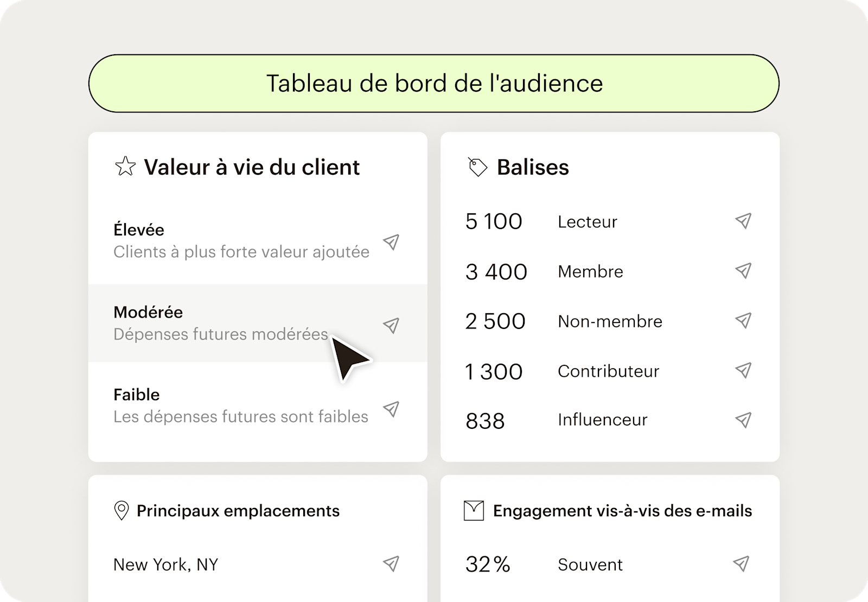Open the Tableau de bord de l'audience banner

434,84
